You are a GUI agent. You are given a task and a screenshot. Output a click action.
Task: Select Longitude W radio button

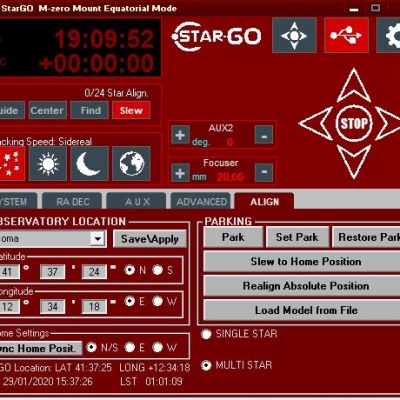click(x=157, y=301)
